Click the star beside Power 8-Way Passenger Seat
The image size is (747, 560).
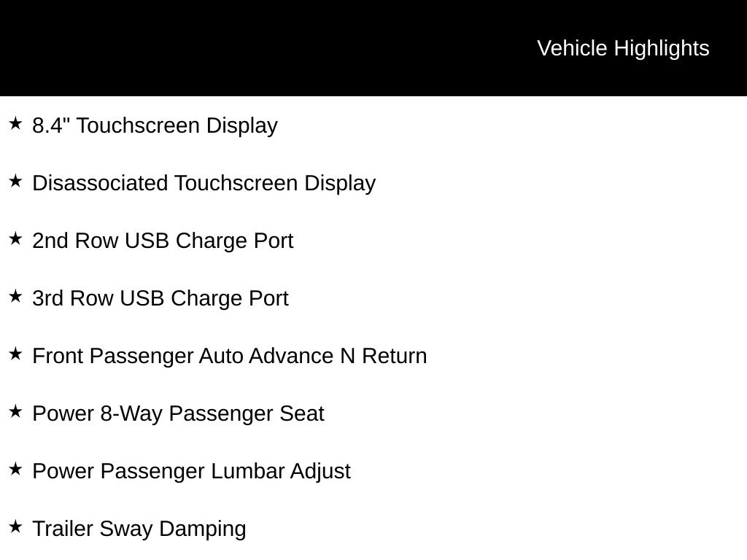coord(15,411)
